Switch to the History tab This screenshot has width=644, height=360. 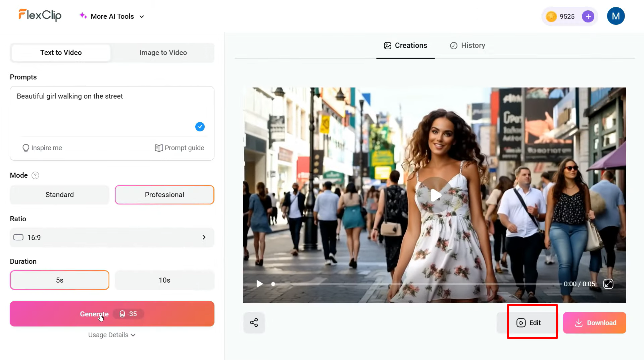[467, 45]
